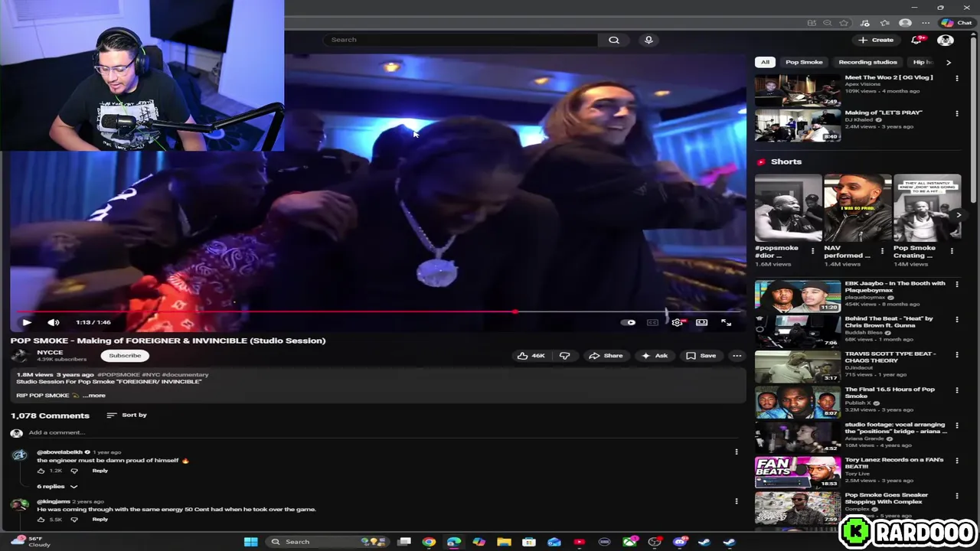Add this page to favorites with the star
Screen dimensions: 980x551
[x=844, y=23]
